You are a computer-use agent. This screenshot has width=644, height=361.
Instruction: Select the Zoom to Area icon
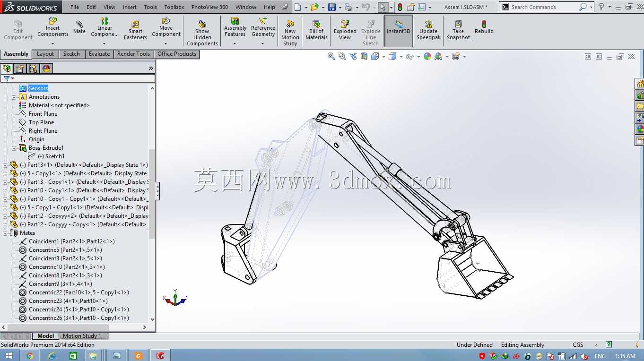pyautogui.click(x=342, y=56)
